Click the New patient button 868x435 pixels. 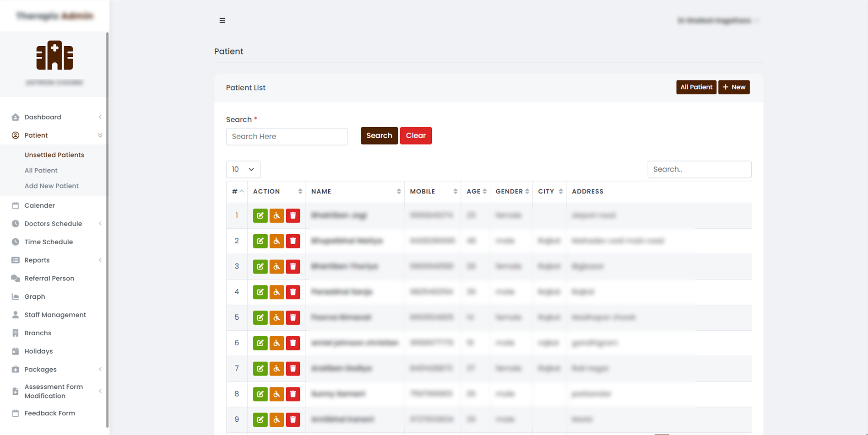click(733, 87)
